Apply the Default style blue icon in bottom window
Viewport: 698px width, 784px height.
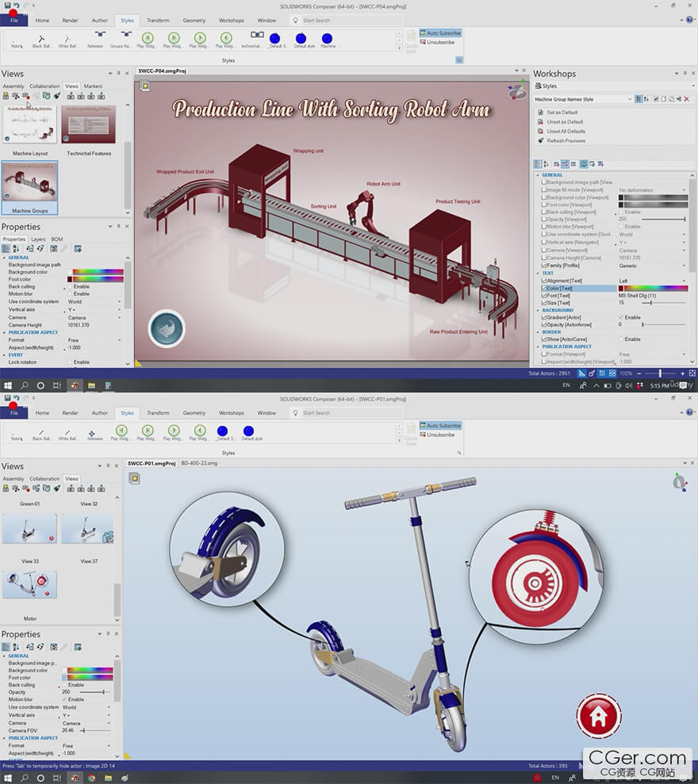coord(248,430)
